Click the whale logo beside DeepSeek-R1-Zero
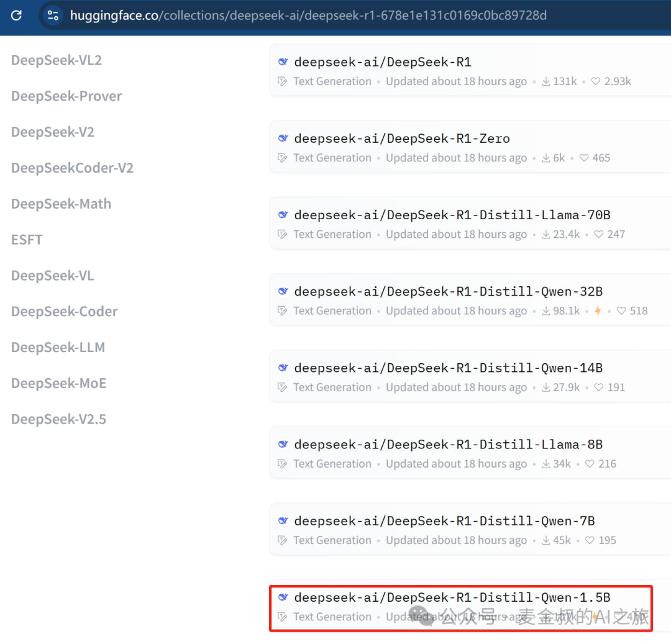671x644 pixels. point(283,138)
